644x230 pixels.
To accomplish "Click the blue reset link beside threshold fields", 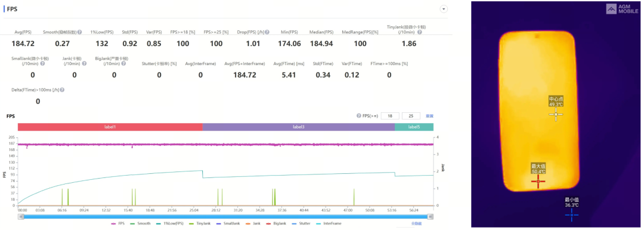I will [x=429, y=116].
